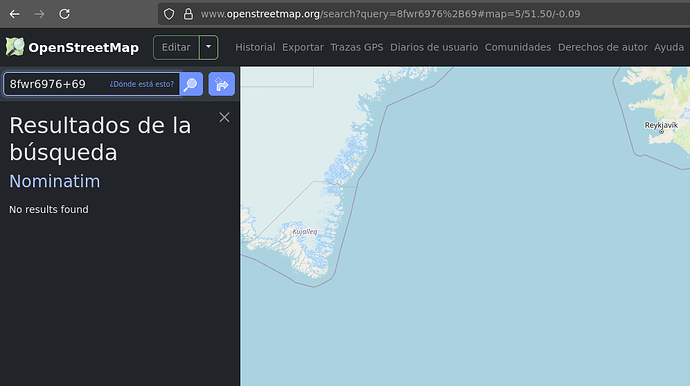Click the magnifier search button
This screenshot has height=386, width=690.
(x=191, y=84)
